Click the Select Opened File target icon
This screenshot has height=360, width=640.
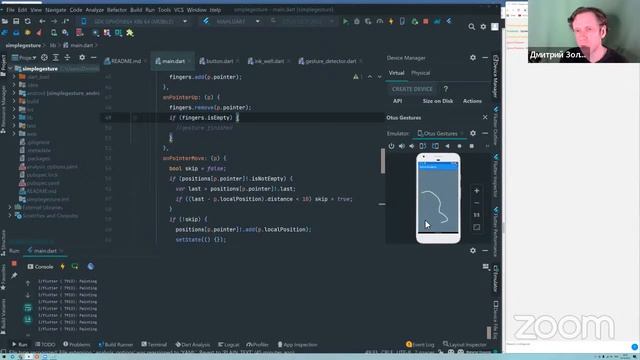(44, 58)
